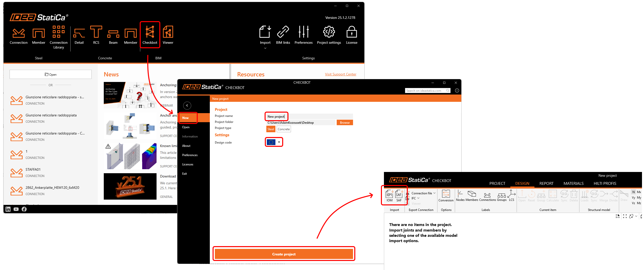Import a SAF model file
Screen dimensions: 644x270
pos(399,196)
